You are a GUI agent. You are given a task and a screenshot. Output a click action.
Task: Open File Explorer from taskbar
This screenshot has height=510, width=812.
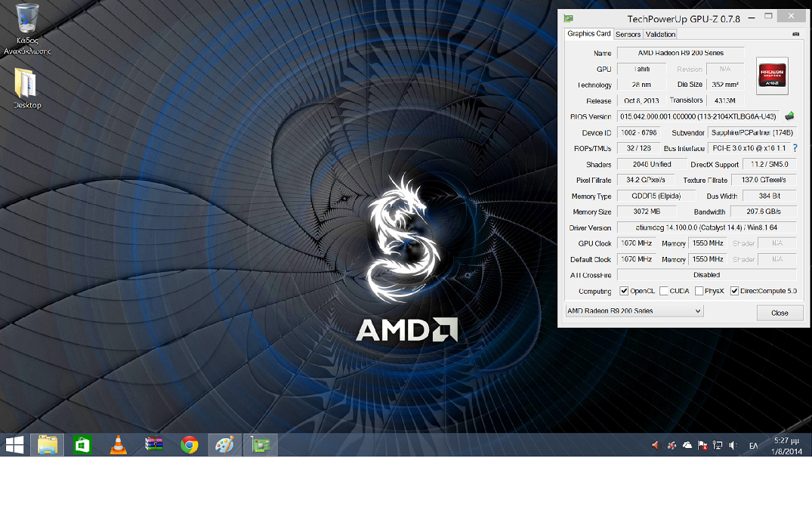(47, 445)
